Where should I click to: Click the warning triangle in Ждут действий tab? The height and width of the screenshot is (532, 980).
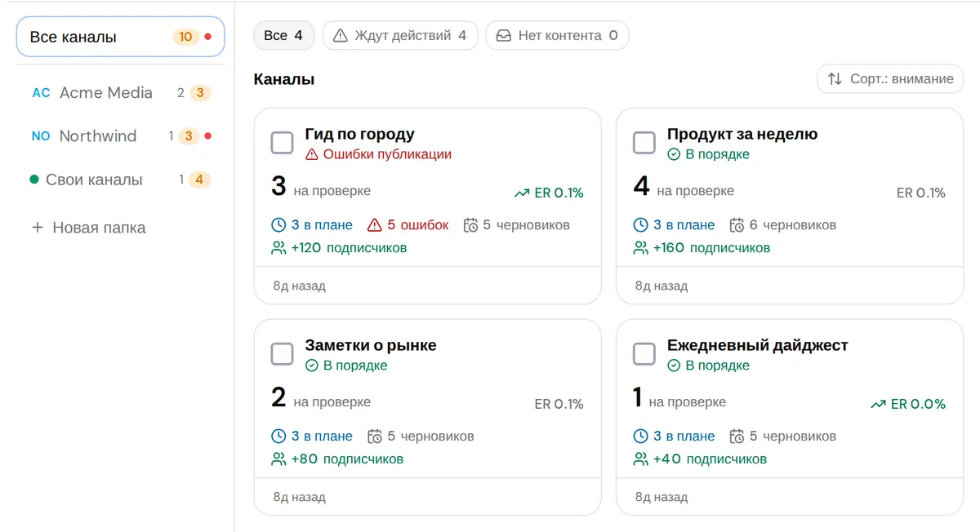(341, 36)
